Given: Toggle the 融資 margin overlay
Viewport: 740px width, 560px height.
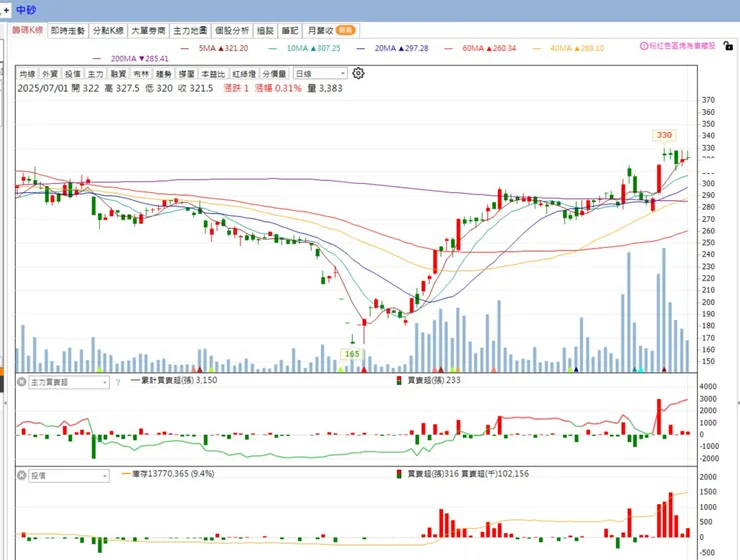Looking at the screenshot, I should coord(118,74).
